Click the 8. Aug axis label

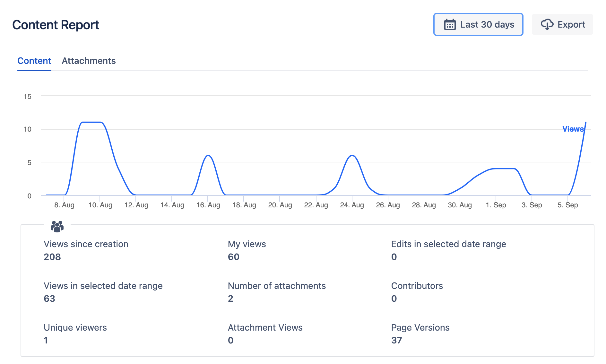[x=64, y=205]
